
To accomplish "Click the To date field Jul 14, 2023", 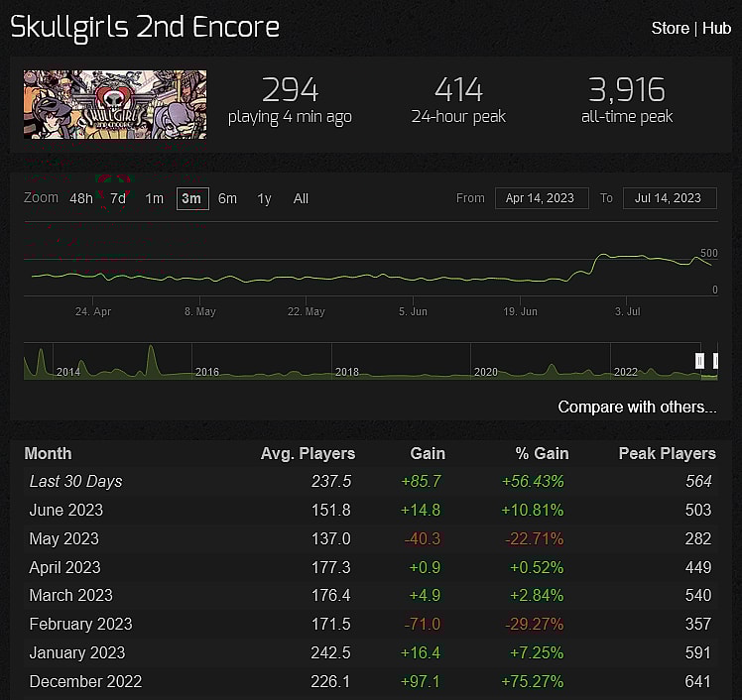I will tap(670, 198).
